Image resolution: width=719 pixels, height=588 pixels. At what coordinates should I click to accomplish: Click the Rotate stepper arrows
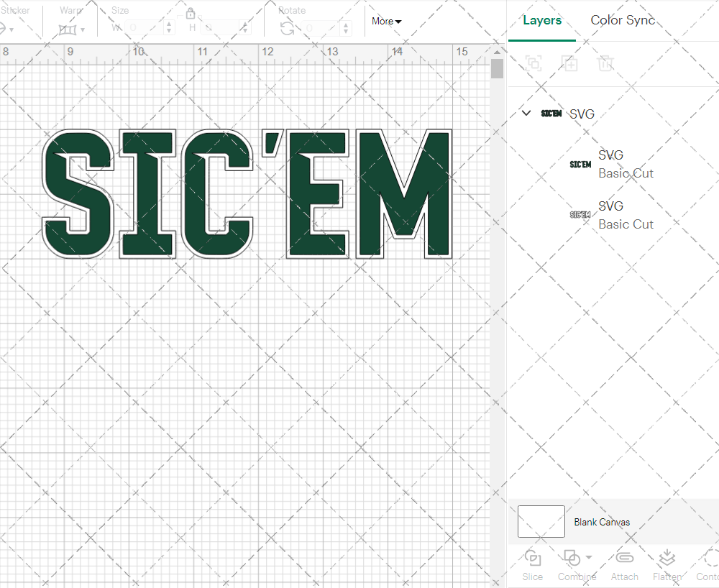click(346, 28)
